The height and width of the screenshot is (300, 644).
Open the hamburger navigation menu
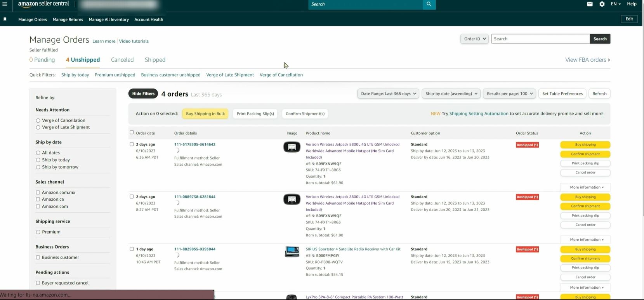5,4
